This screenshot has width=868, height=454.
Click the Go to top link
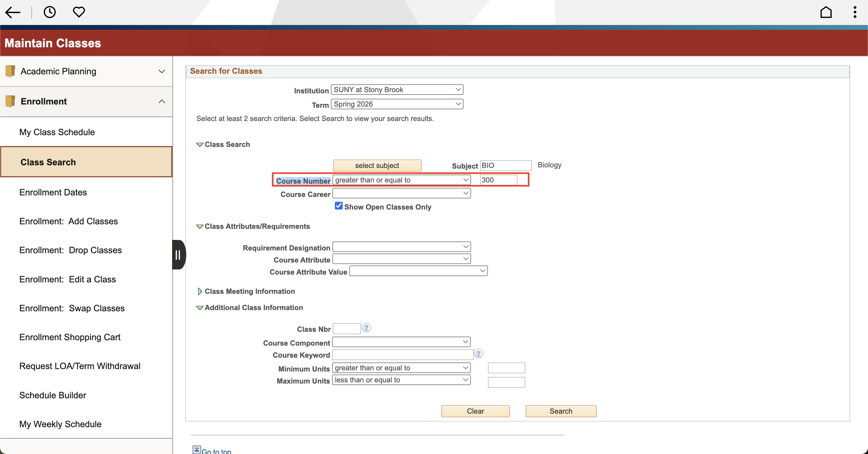(216, 451)
